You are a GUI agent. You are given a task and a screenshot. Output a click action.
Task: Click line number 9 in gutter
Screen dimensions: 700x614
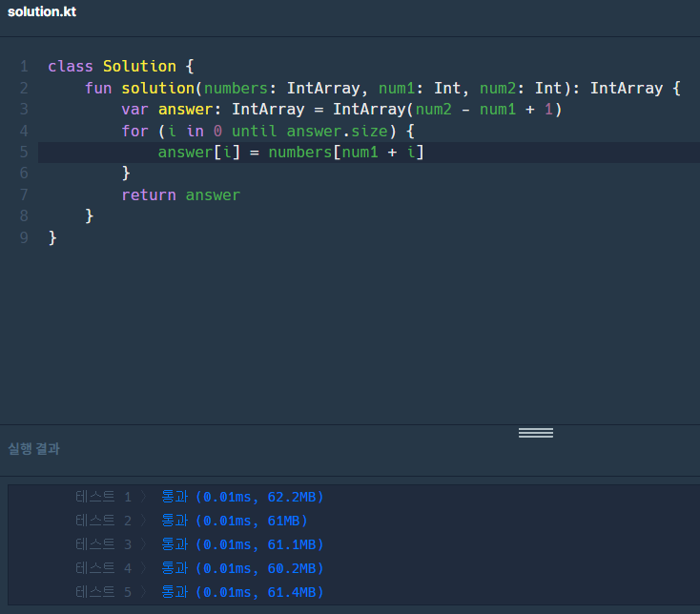point(24,237)
